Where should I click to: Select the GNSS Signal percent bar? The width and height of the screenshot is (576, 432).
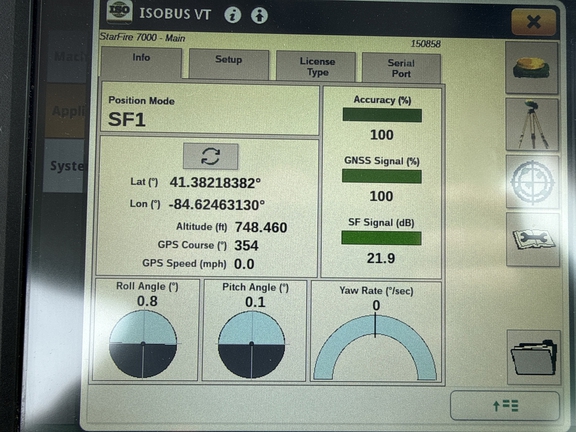coord(382,176)
